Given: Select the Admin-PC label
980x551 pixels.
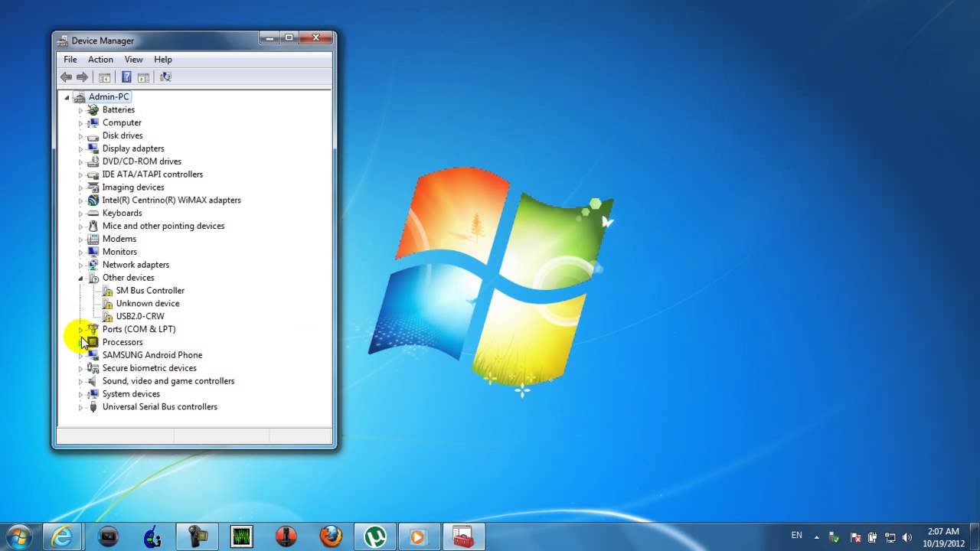Looking at the screenshot, I should (109, 97).
